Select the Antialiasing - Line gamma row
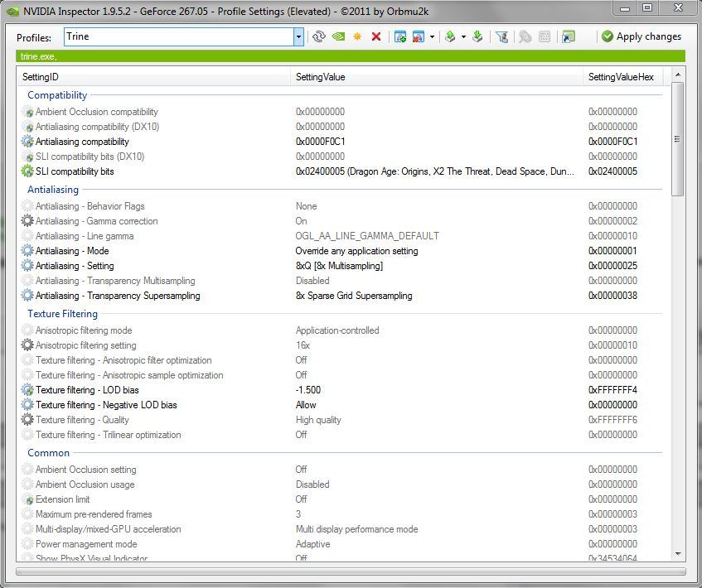The height and width of the screenshot is (588, 702). point(341,236)
